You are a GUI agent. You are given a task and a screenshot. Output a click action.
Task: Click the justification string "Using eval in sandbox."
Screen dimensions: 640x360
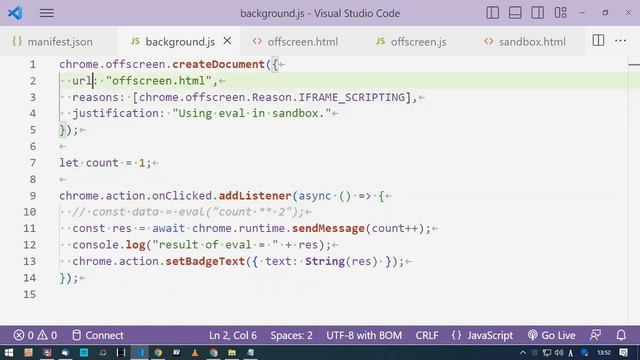point(252,113)
